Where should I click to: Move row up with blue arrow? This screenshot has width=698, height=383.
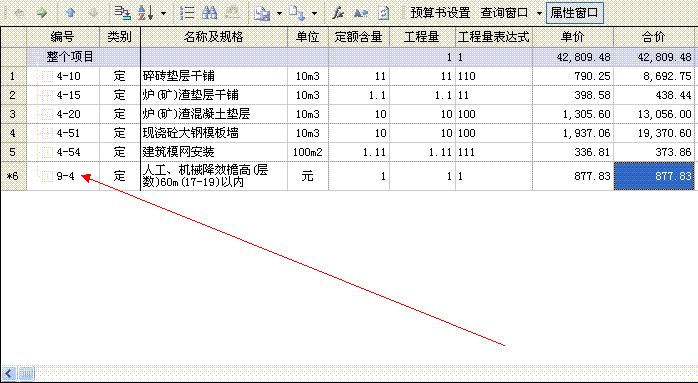tap(70, 13)
